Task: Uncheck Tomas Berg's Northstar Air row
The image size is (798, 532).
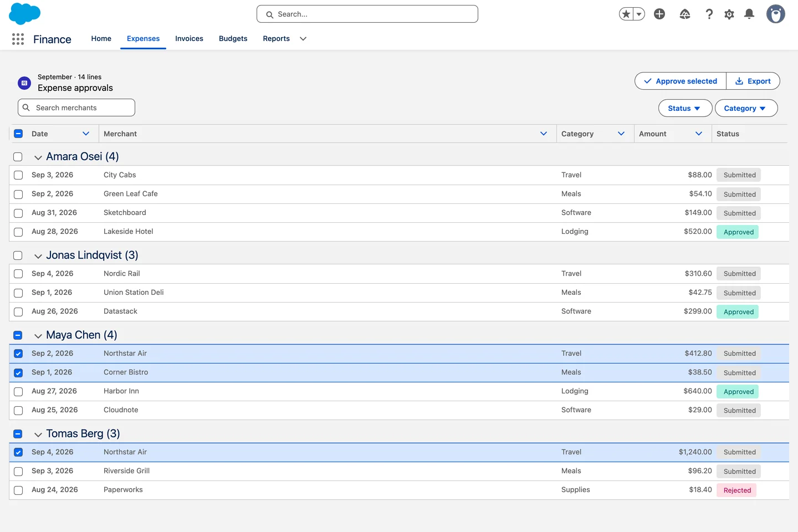Action: pos(18,452)
